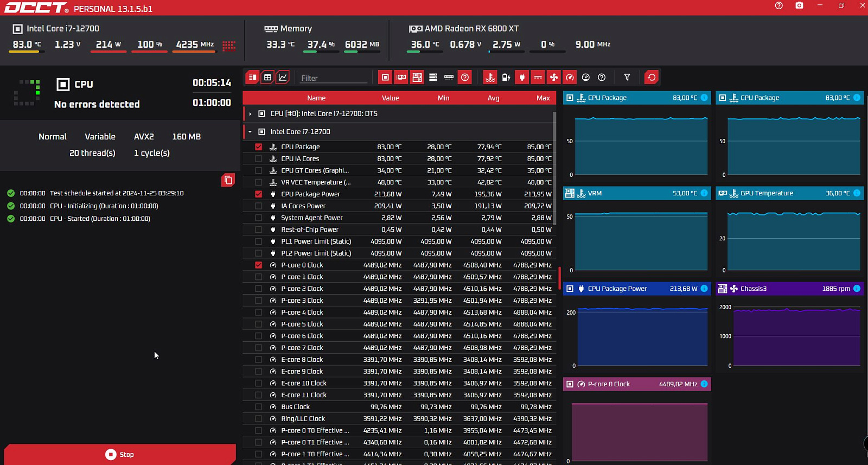
Task: Check the CPU IA Cores checkbox
Action: pos(258,159)
